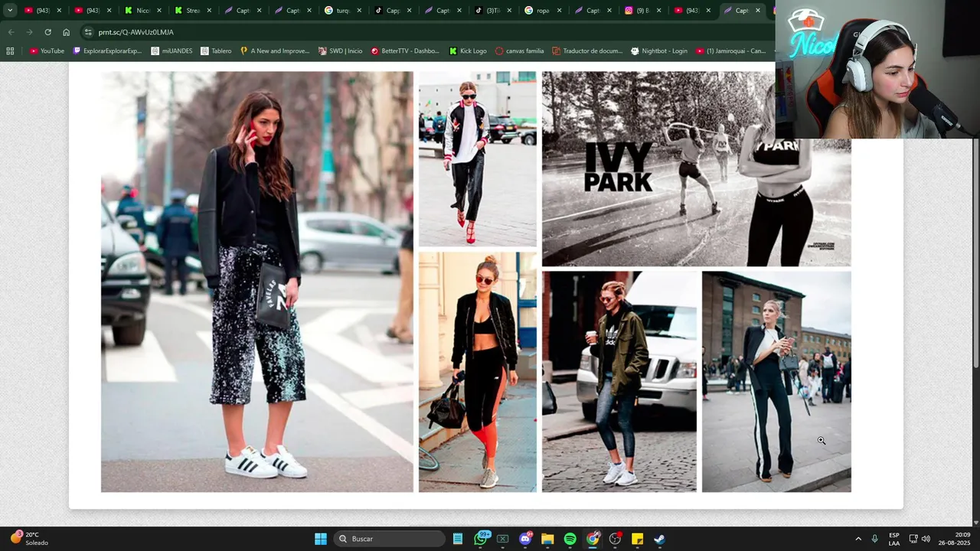The width and height of the screenshot is (980, 551).
Task: Open the SWD | Inicio bookmark
Action: 340,51
